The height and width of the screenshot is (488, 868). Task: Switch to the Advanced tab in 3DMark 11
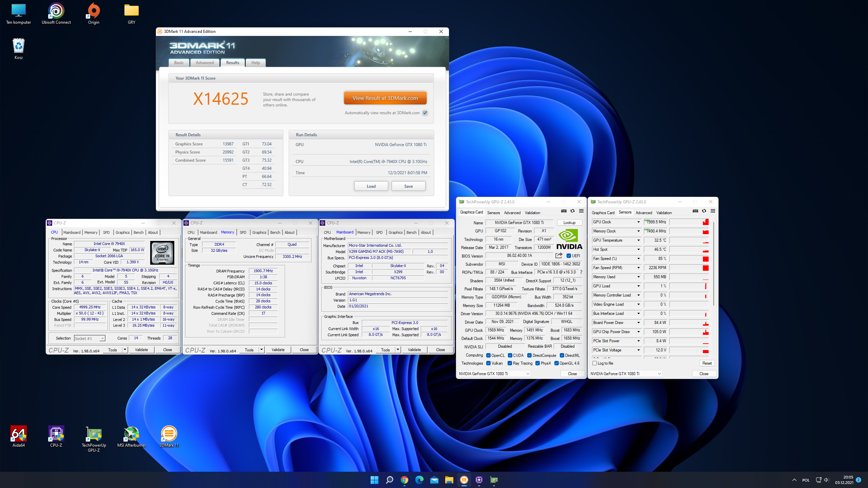tap(205, 63)
